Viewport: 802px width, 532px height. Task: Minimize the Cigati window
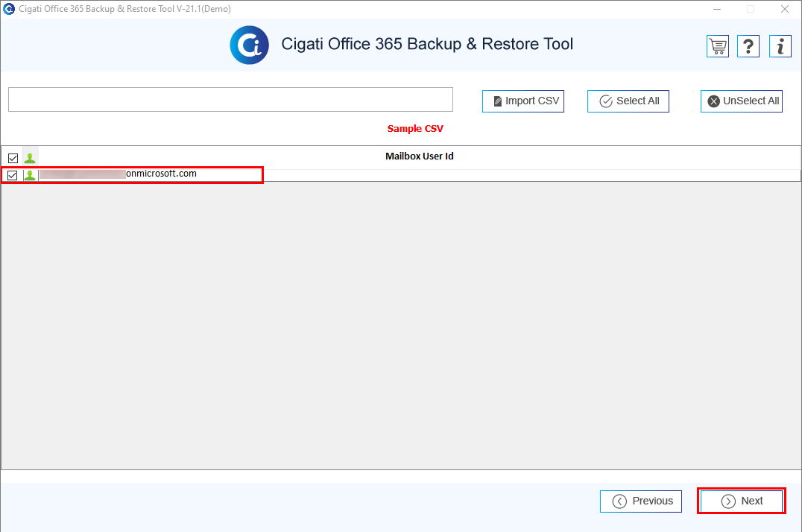[717, 9]
